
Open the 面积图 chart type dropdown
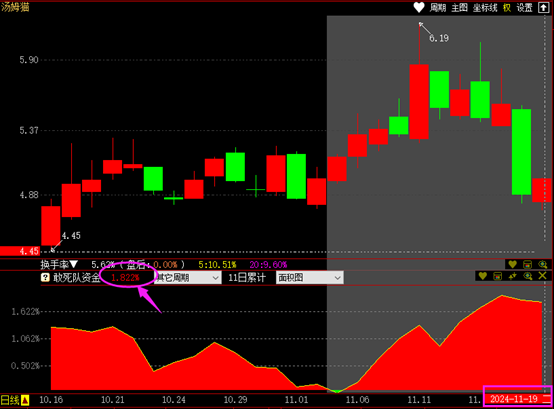click(x=310, y=278)
